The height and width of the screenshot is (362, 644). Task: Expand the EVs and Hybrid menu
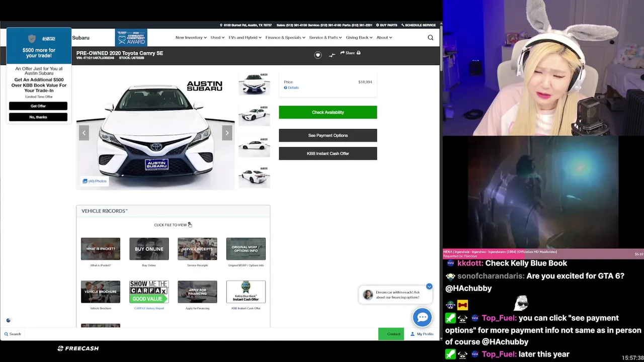coord(245,37)
